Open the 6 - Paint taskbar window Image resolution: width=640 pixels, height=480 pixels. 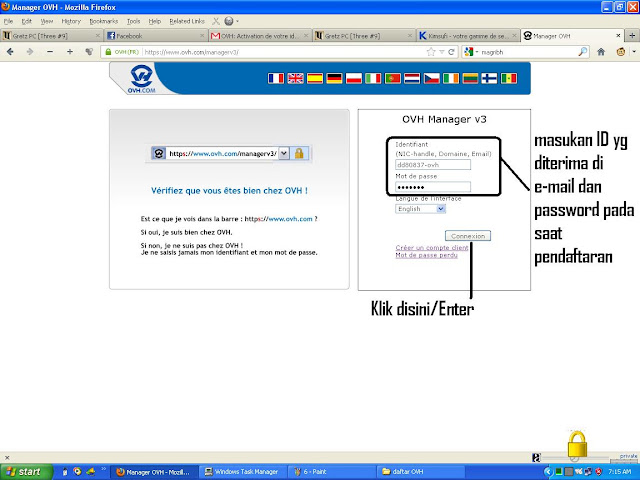(331, 472)
